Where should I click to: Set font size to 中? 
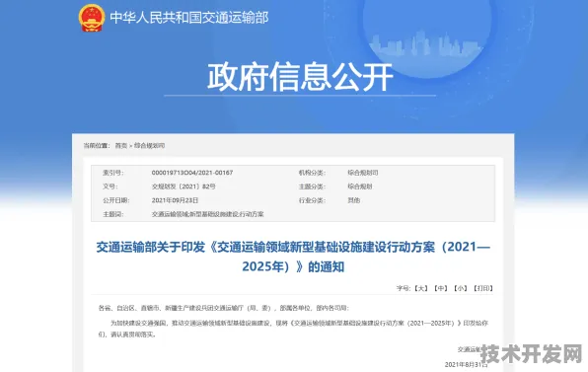[441, 288]
